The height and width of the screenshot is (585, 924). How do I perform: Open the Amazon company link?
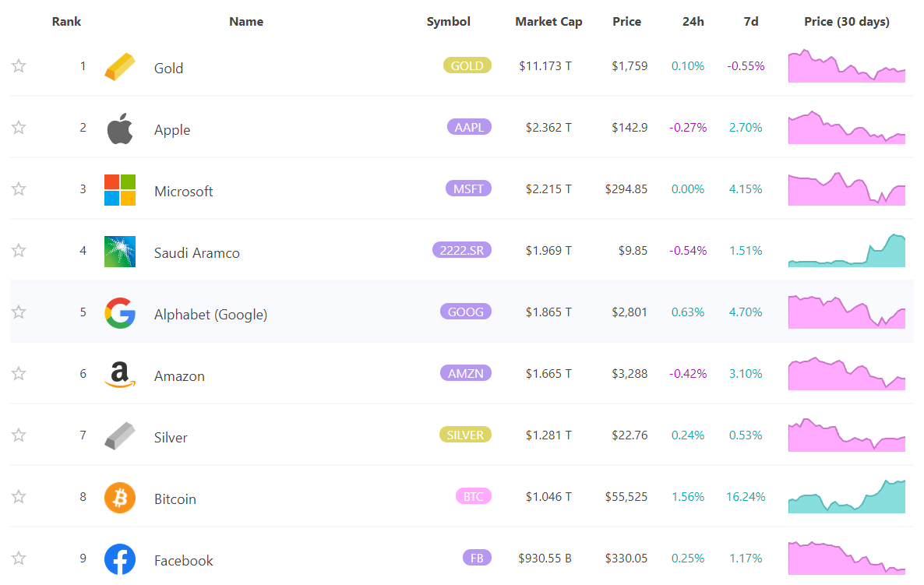point(179,376)
